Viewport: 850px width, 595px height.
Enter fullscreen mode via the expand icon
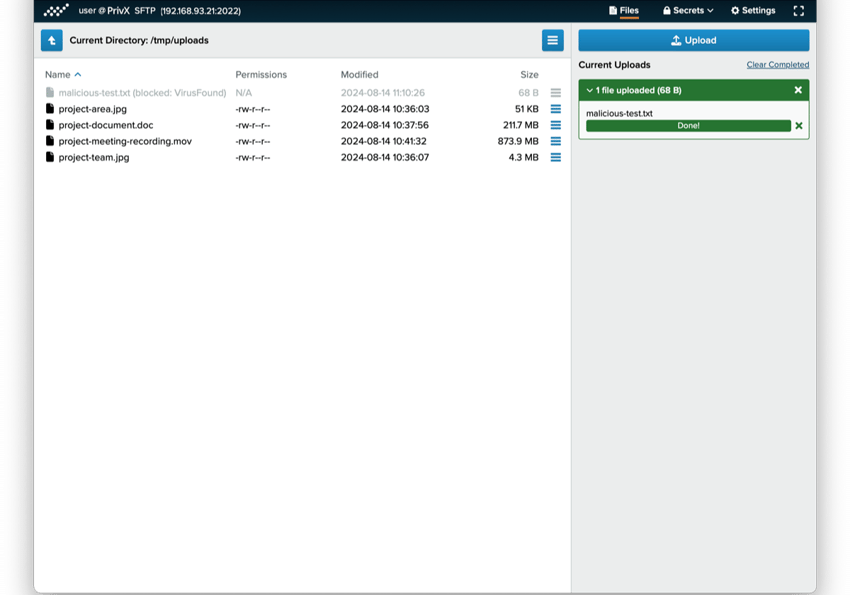[799, 11]
